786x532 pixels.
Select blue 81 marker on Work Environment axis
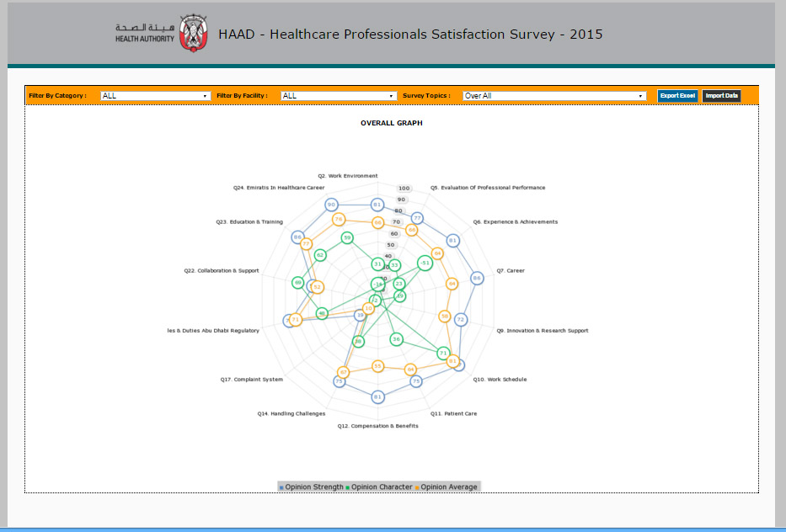tap(377, 205)
